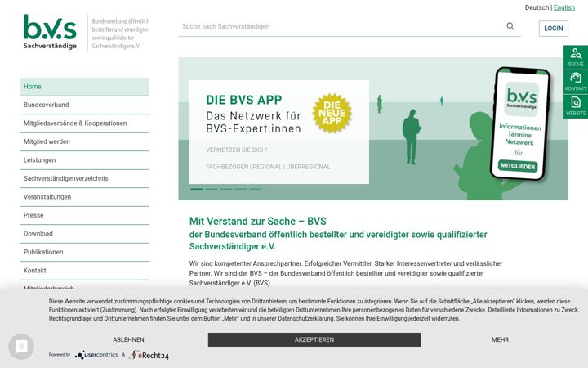Select the Home menu item
The width and height of the screenshot is (588, 368).
point(84,87)
